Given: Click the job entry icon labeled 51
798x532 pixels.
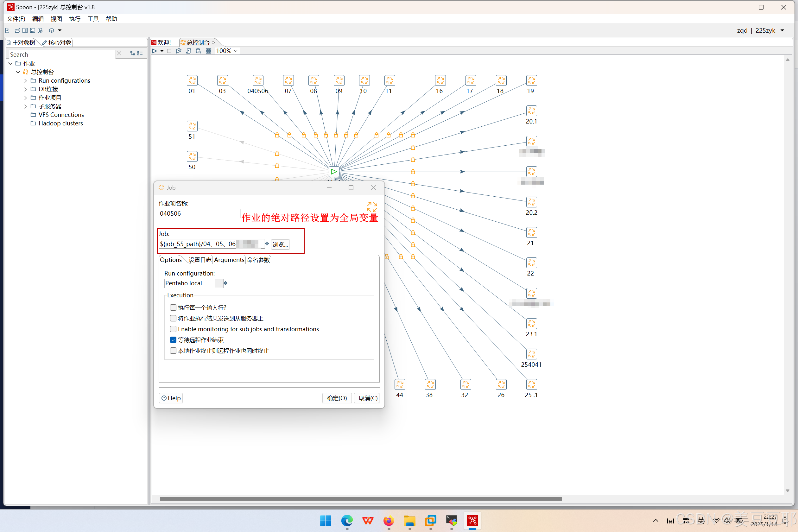Looking at the screenshot, I should pyautogui.click(x=192, y=126).
